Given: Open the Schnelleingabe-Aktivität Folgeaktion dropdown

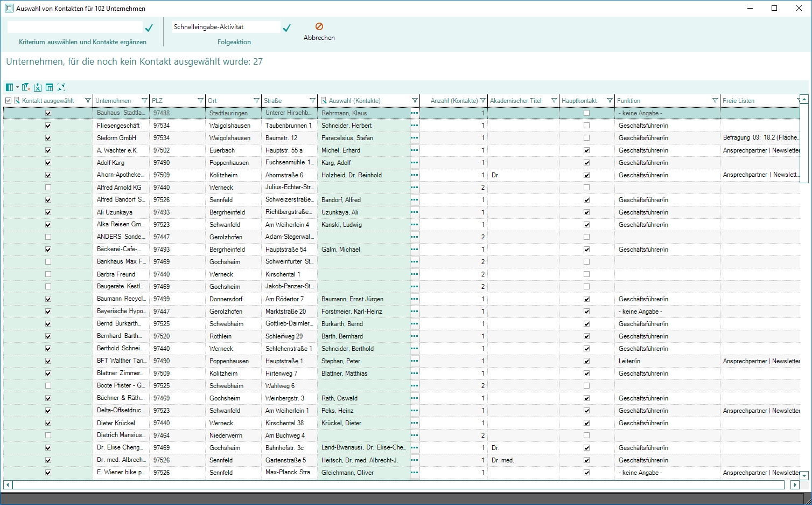Looking at the screenshot, I should [226, 27].
